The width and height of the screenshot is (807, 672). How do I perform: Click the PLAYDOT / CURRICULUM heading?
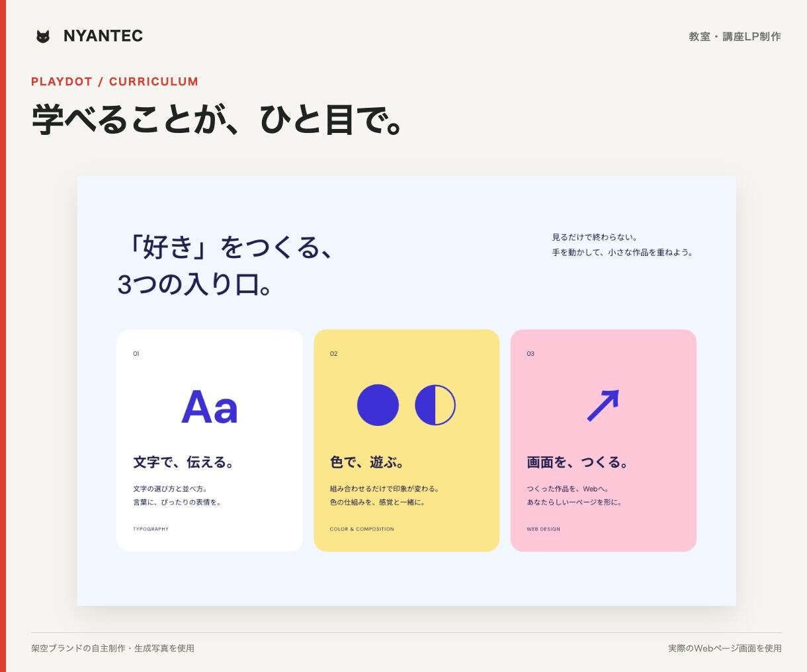point(114,81)
